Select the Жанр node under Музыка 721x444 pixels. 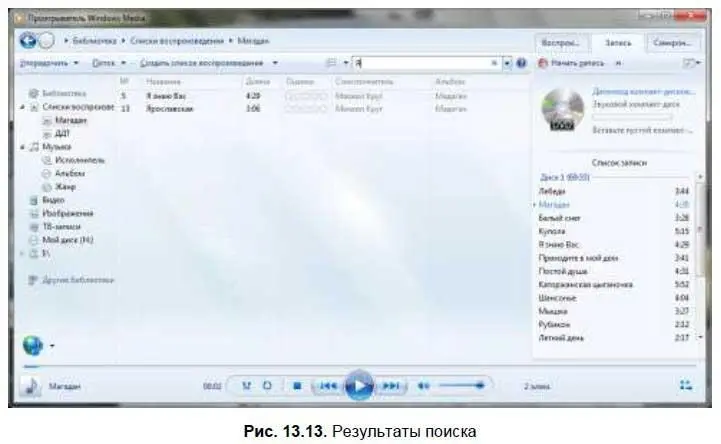pyautogui.click(x=65, y=187)
